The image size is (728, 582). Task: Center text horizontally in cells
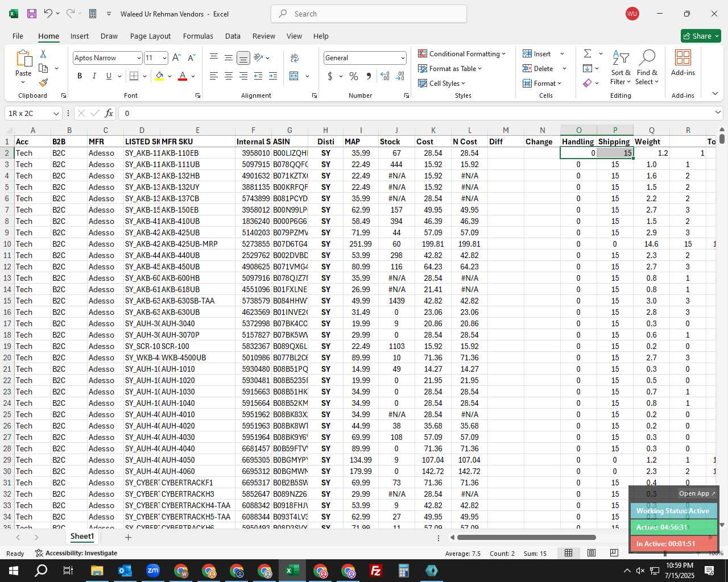point(228,76)
